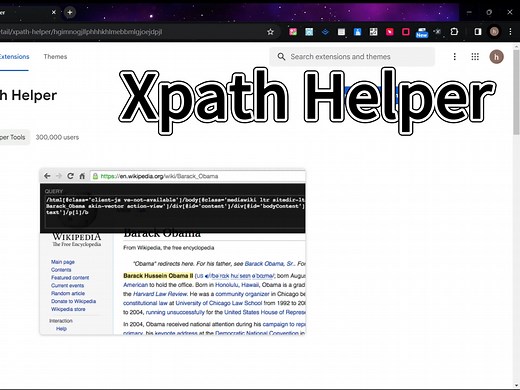Viewport: 520px width, 390px height.
Task: Focus the Search extensions and themes field
Action: 352,57
